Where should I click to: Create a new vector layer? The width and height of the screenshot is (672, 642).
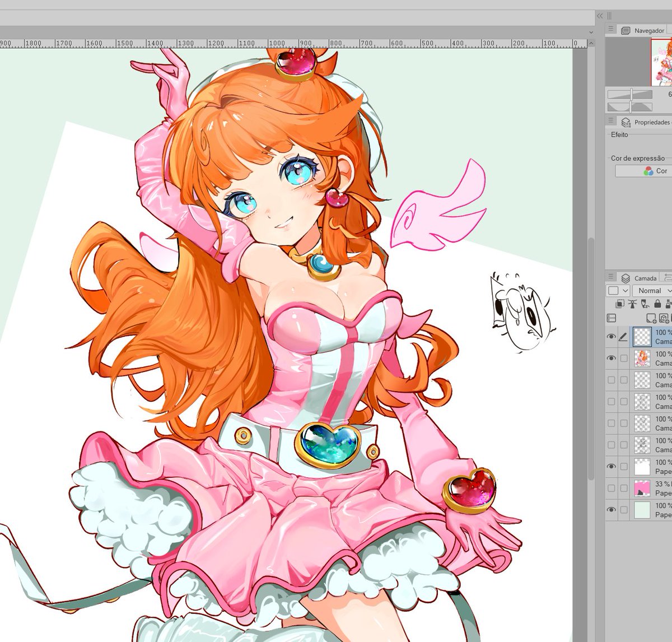664,318
